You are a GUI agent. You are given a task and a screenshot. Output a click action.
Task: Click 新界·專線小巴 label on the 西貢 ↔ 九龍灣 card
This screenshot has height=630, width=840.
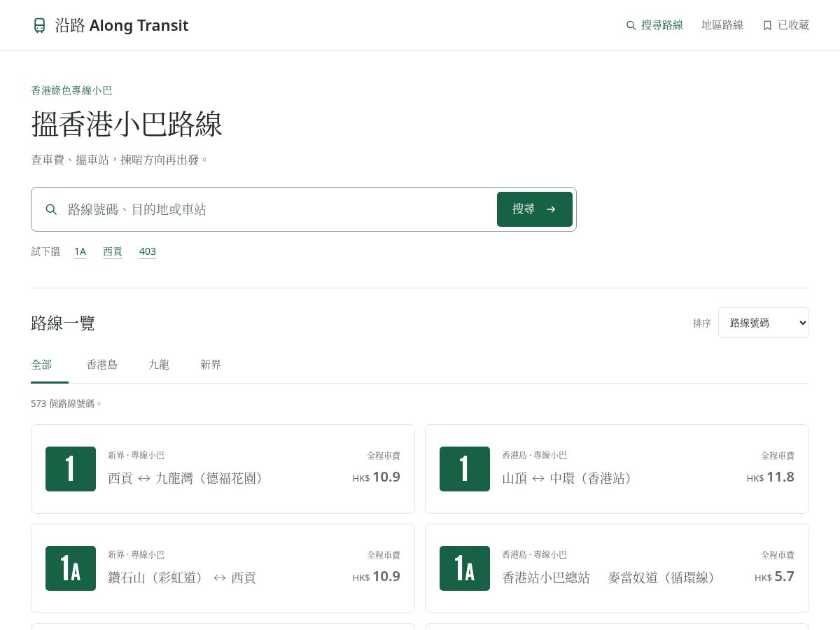point(136,455)
